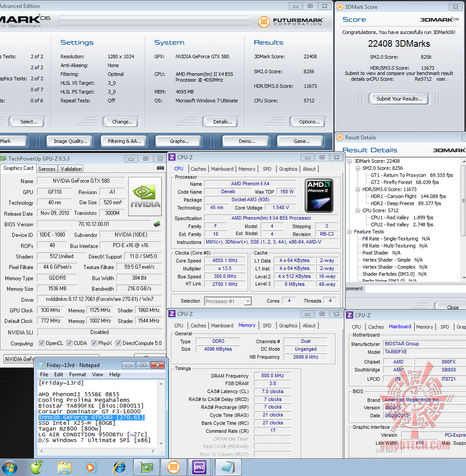
Task: Open the Format menu in Notepad
Action: (x=78, y=375)
